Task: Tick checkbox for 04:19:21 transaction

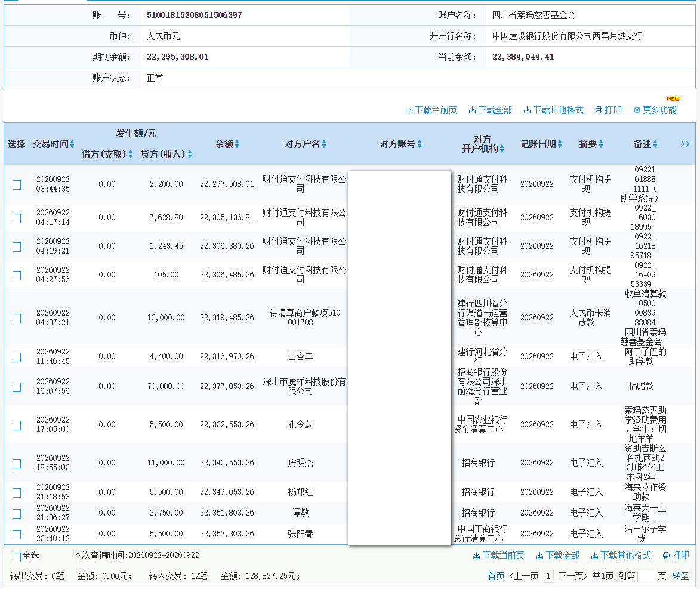Action: coord(17,247)
